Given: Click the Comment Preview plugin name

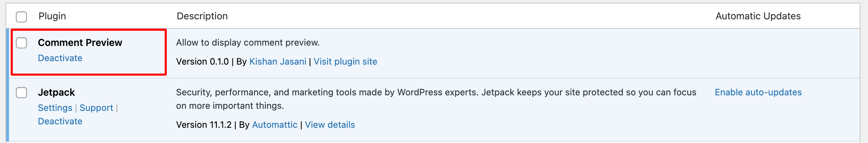Looking at the screenshot, I should [80, 42].
